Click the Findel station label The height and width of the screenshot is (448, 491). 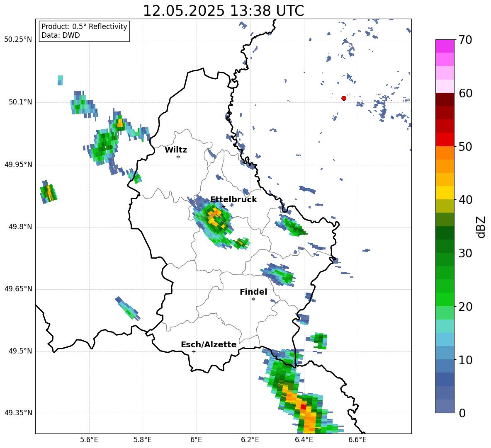coord(253,292)
